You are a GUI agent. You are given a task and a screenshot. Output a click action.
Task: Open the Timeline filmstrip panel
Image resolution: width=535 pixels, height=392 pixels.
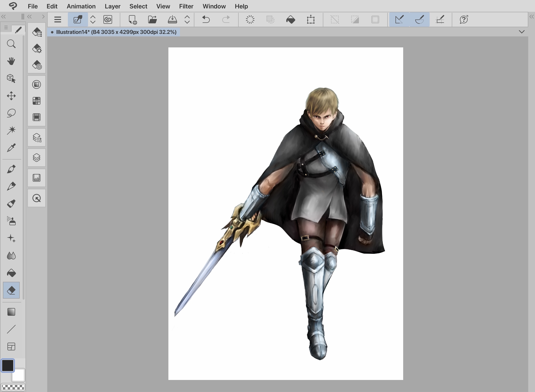pos(37,117)
